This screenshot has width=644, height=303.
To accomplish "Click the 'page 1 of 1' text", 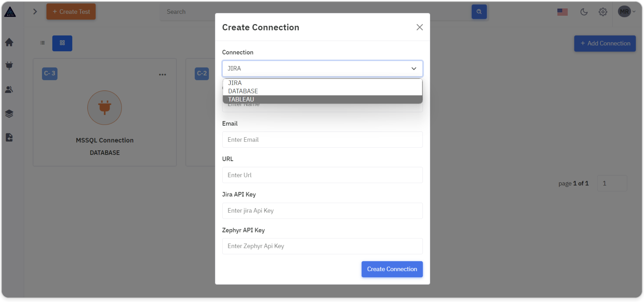I will 573,183.
